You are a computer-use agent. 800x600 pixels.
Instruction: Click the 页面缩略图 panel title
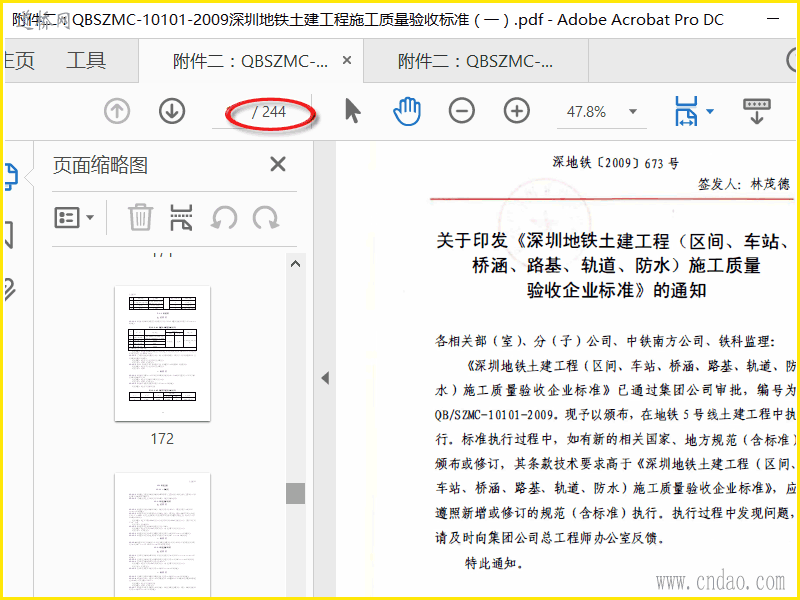(101, 165)
